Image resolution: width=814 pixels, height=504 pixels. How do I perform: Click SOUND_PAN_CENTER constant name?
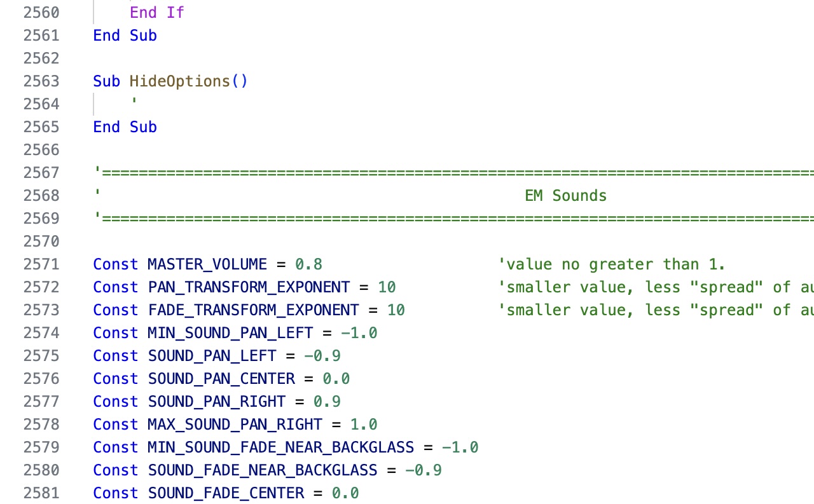221,379
